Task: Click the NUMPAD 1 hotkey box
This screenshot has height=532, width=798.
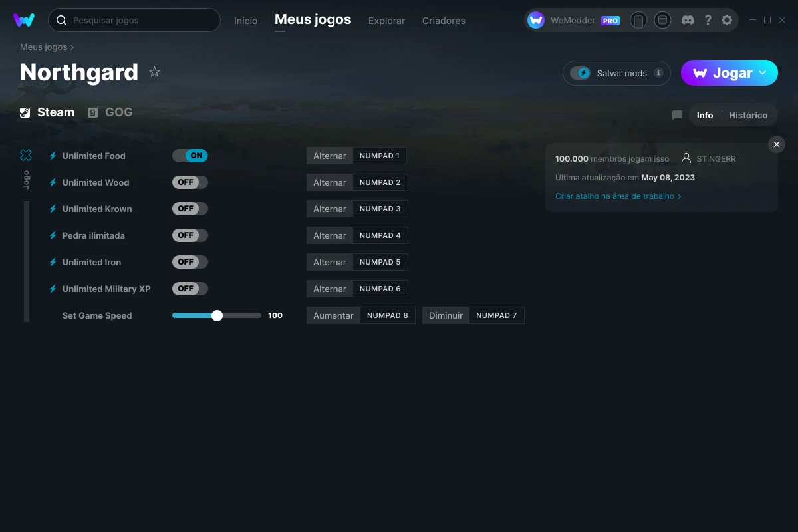Action: (380, 156)
